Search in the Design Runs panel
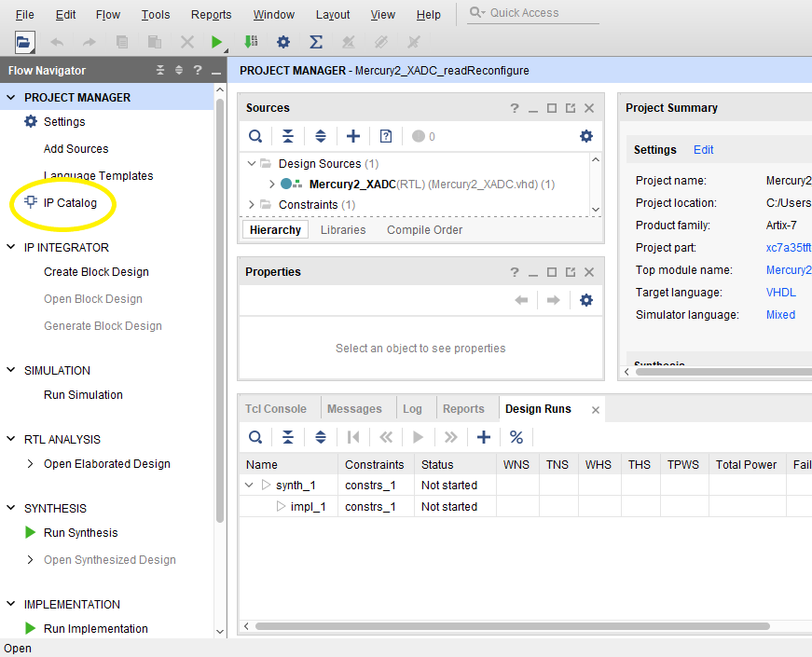This screenshot has width=812, height=657. click(x=255, y=437)
